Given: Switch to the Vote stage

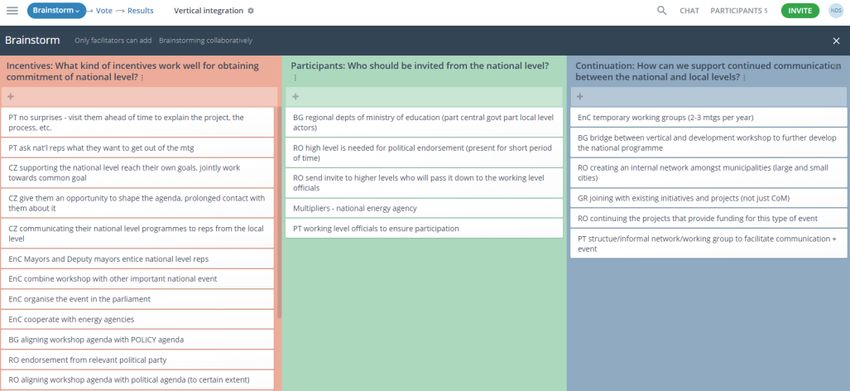Looking at the screenshot, I should click(104, 11).
